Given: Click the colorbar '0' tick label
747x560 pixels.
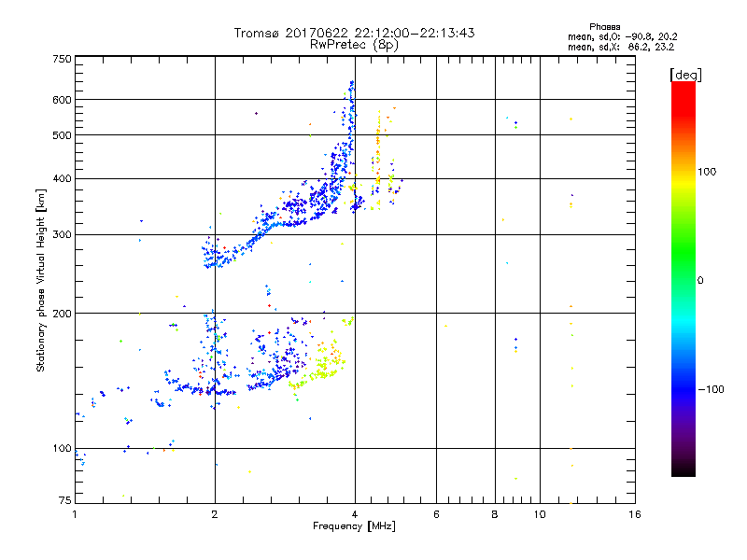Looking at the screenshot, I should [700, 281].
